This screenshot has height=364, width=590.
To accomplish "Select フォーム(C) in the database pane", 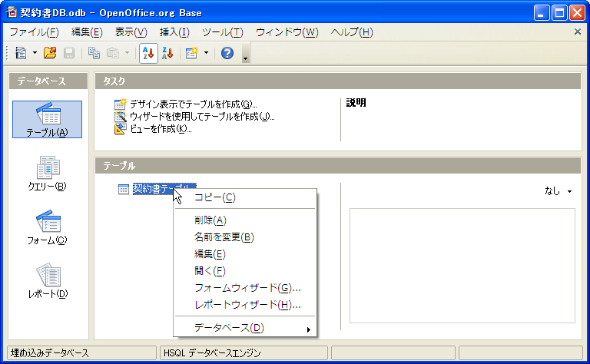I will click(47, 227).
